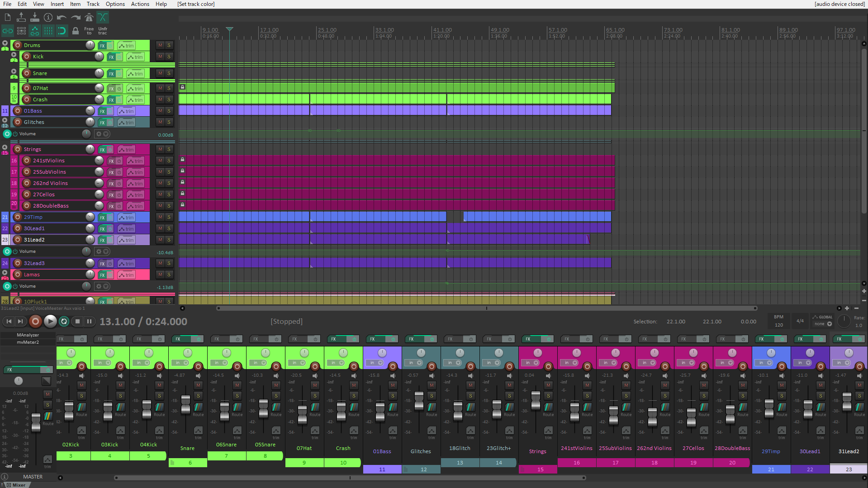Image resolution: width=868 pixels, height=488 pixels.
Task: Start playback with Play button
Action: pos(50,322)
